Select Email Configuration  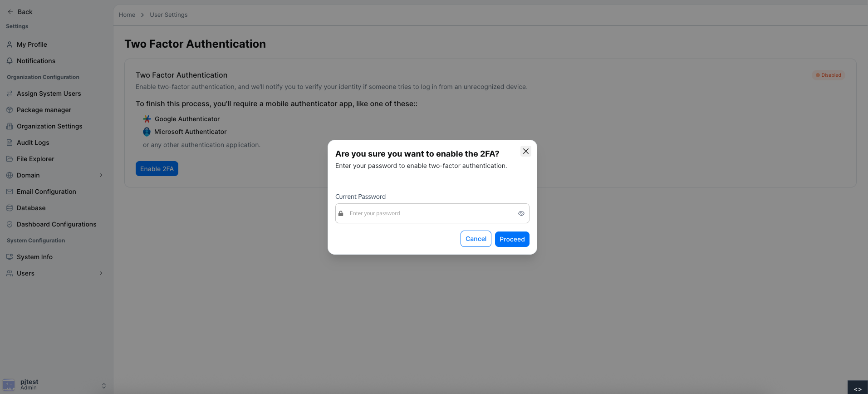[46, 192]
